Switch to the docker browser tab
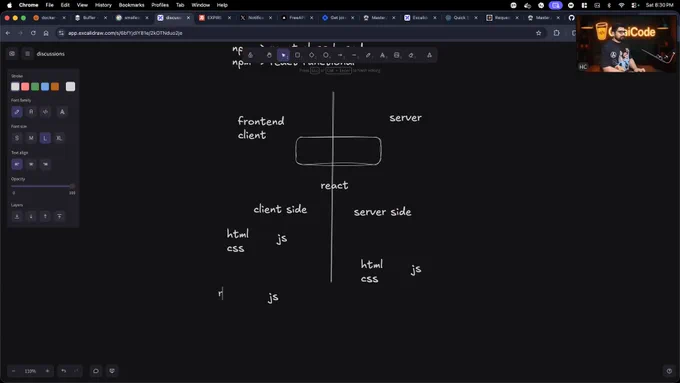This screenshot has height=383, width=680. tap(49, 18)
